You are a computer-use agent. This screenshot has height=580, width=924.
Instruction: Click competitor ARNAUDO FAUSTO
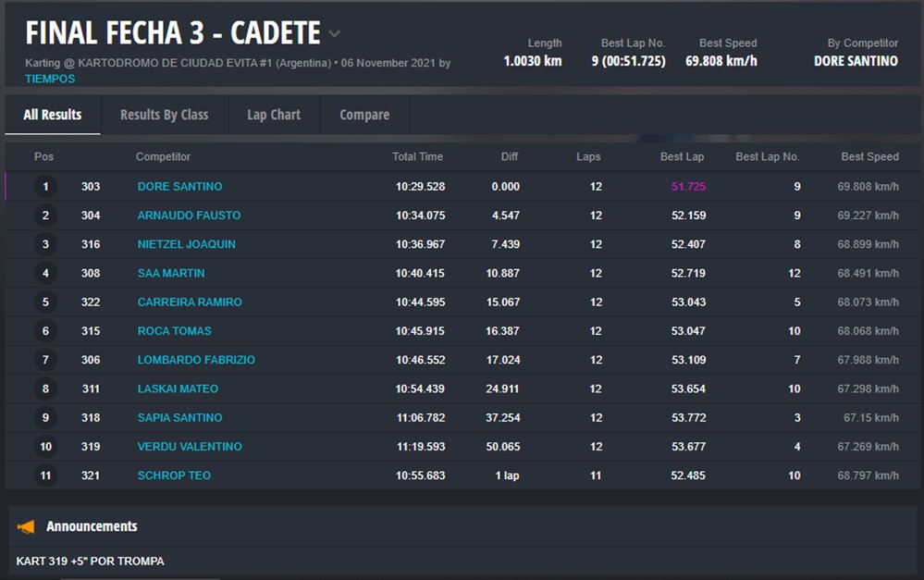189,216
